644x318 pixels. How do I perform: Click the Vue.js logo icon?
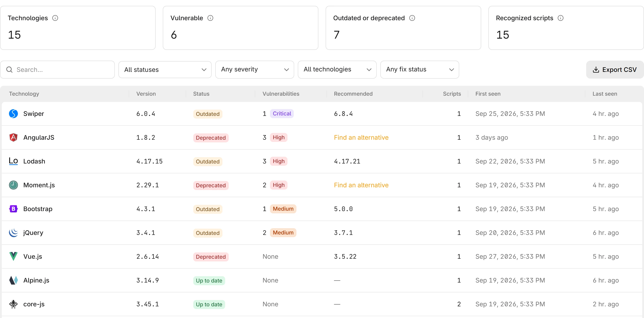(13, 256)
